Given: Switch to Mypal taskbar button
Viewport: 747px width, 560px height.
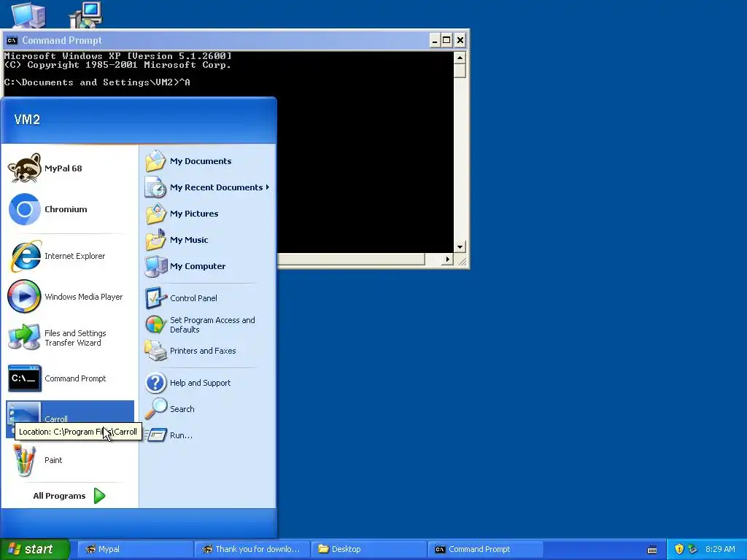Looking at the screenshot, I should [135, 549].
